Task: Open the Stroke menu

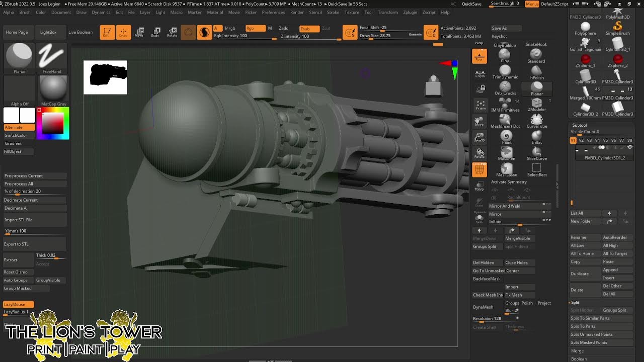Action: click(x=333, y=13)
